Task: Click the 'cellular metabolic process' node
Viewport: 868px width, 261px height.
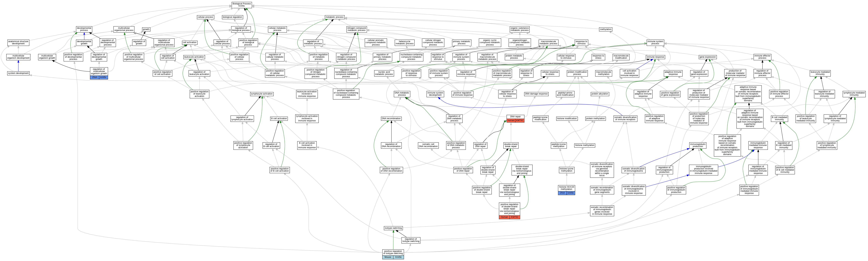Action: (277, 29)
